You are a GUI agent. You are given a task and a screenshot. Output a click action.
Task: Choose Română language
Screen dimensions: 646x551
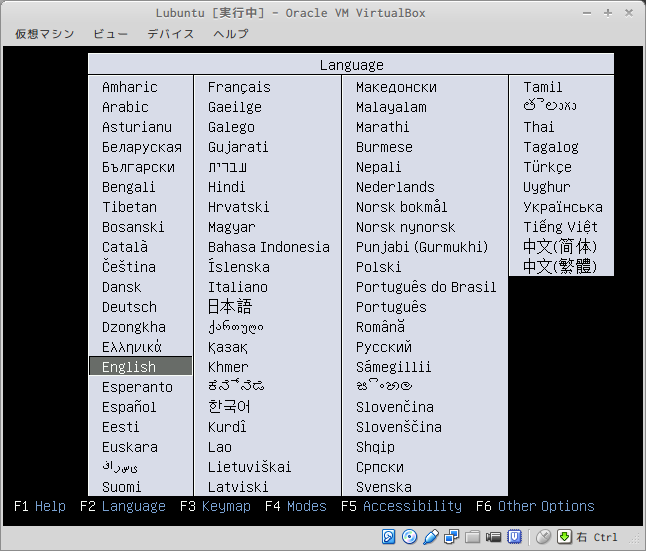(381, 327)
